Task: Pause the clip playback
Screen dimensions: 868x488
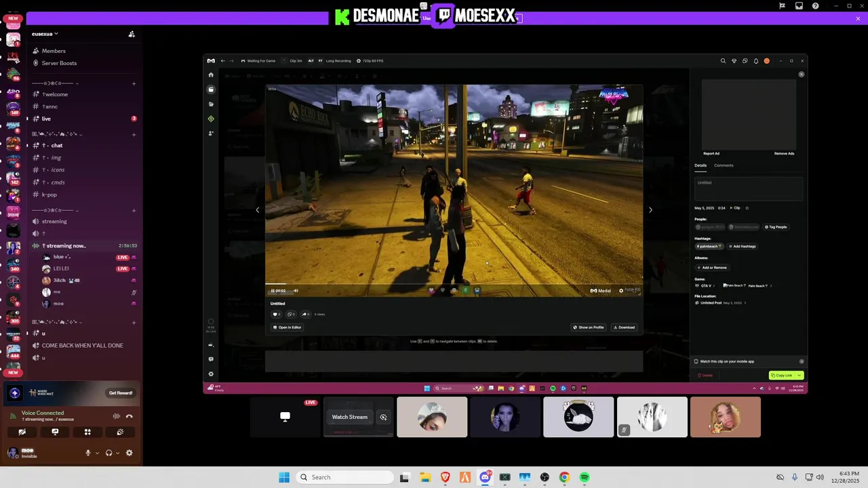Action: coord(273,291)
